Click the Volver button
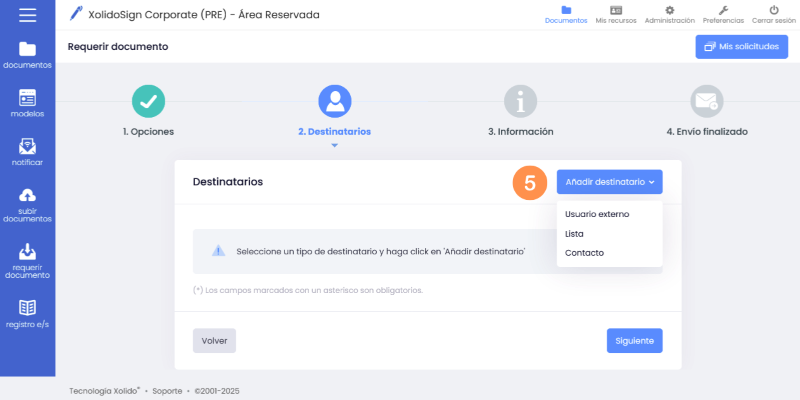The image size is (800, 400). [214, 341]
